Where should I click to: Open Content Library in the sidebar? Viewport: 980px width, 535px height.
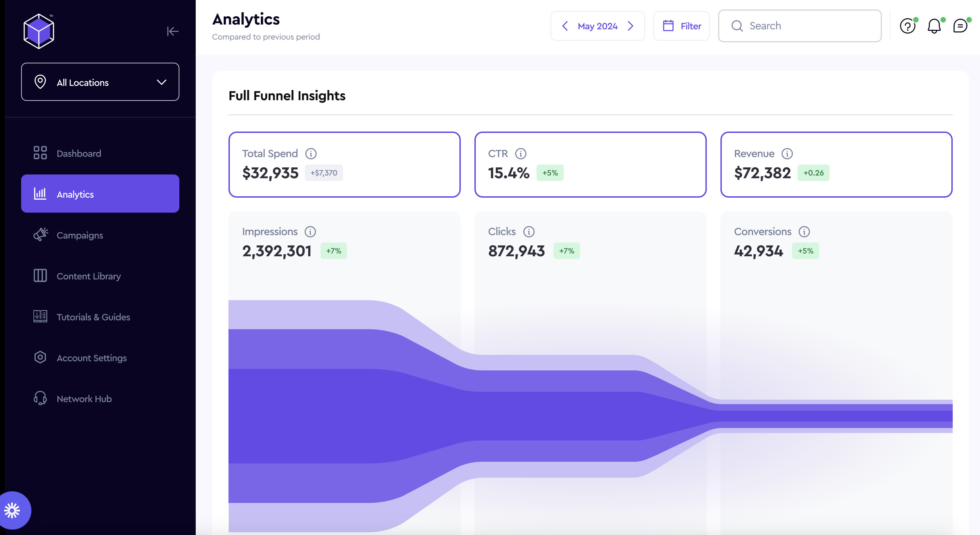(88, 276)
